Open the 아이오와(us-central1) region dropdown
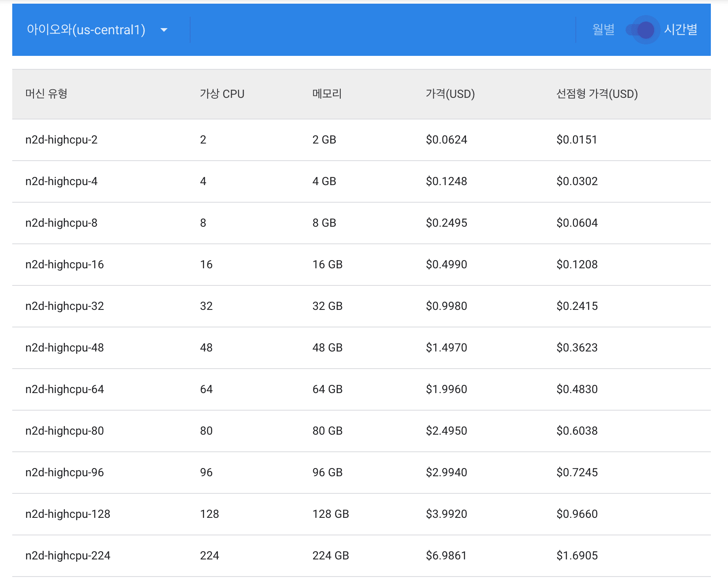 click(x=97, y=30)
